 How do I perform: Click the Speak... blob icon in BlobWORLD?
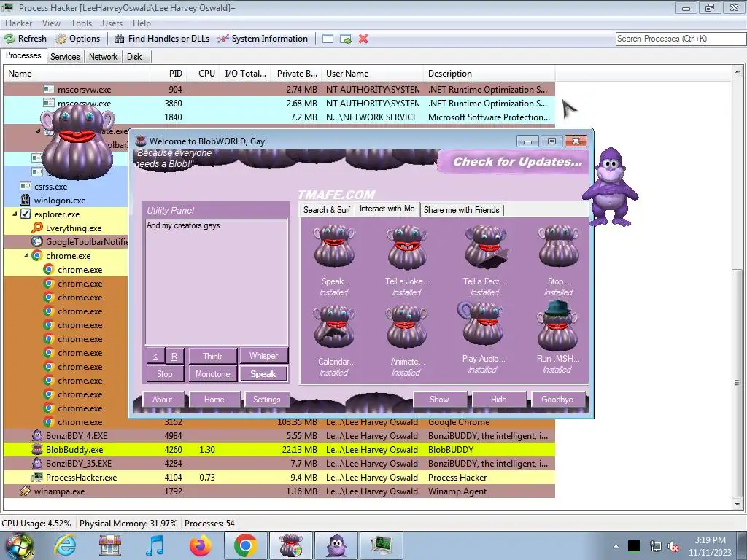(x=334, y=246)
